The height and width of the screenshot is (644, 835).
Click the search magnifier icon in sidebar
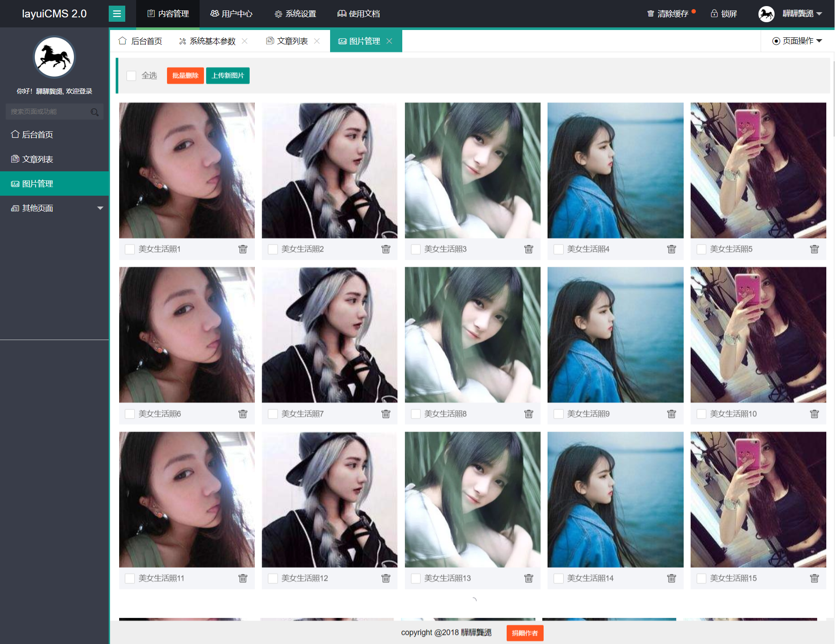tap(94, 112)
